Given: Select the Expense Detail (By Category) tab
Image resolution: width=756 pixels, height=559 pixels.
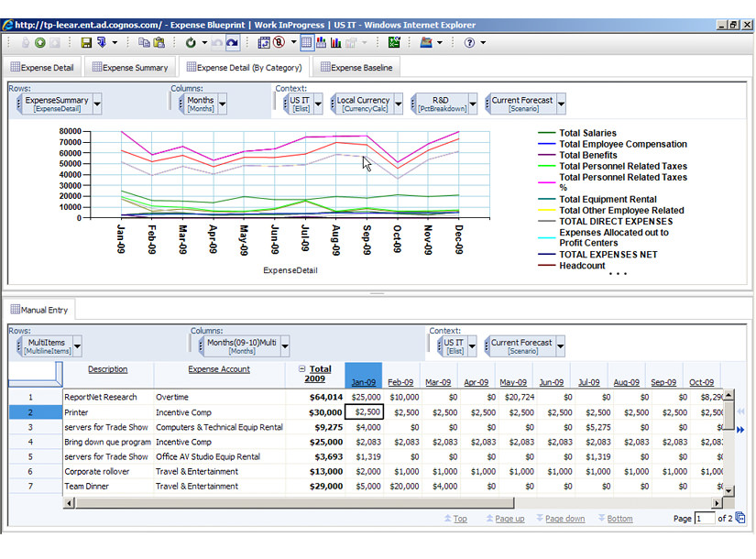Looking at the screenshot, I should [x=244, y=68].
